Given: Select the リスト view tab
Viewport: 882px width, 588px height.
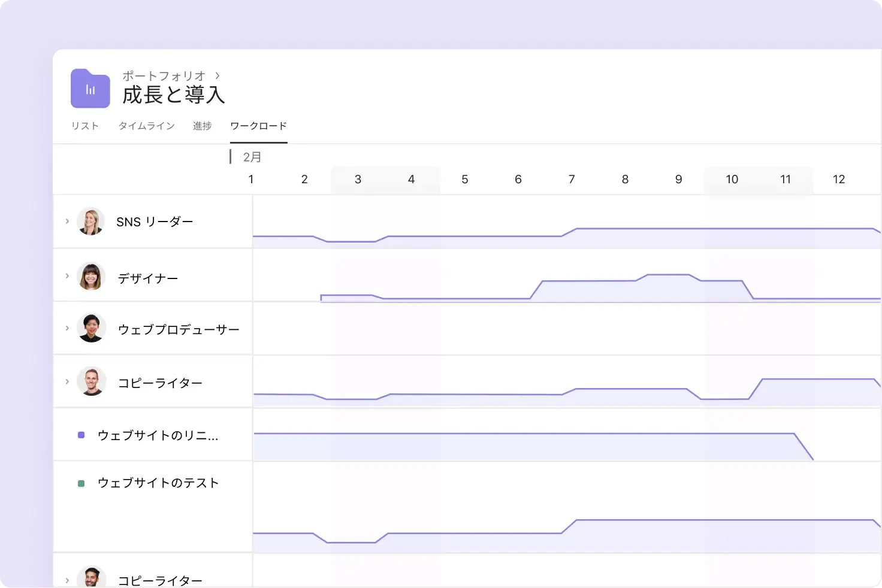Looking at the screenshot, I should pyautogui.click(x=84, y=126).
